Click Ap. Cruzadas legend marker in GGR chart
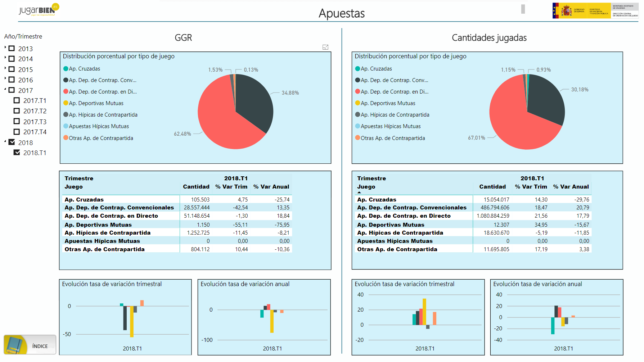 click(66, 69)
